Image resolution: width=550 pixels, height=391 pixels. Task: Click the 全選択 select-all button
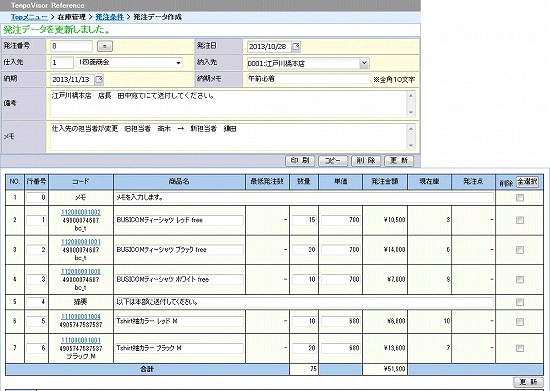[x=527, y=182]
